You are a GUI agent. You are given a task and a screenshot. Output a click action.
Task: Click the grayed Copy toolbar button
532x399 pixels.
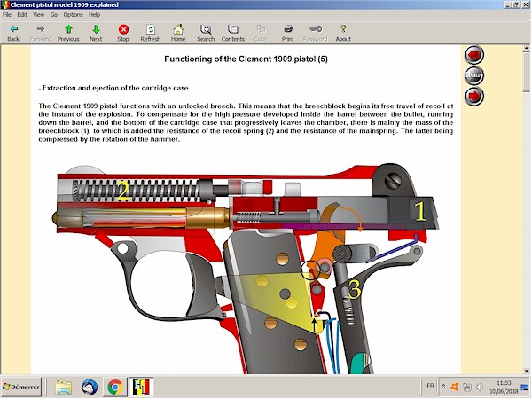261,34
